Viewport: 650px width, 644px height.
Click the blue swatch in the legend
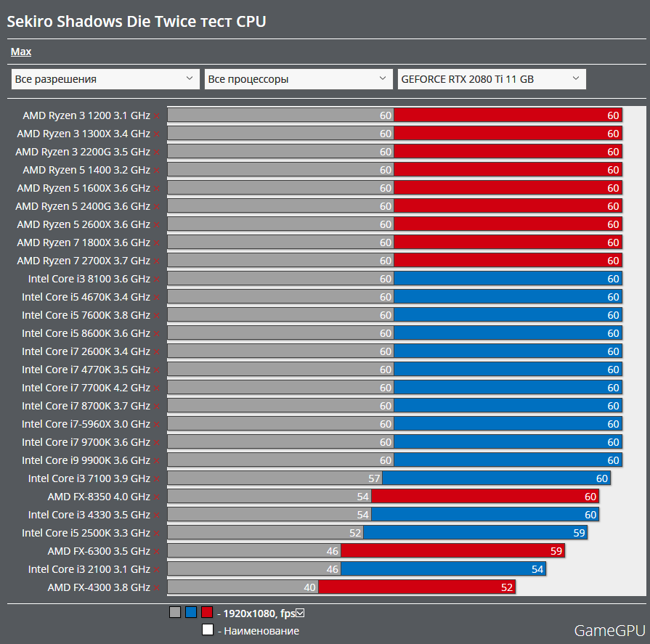coord(191,612)
